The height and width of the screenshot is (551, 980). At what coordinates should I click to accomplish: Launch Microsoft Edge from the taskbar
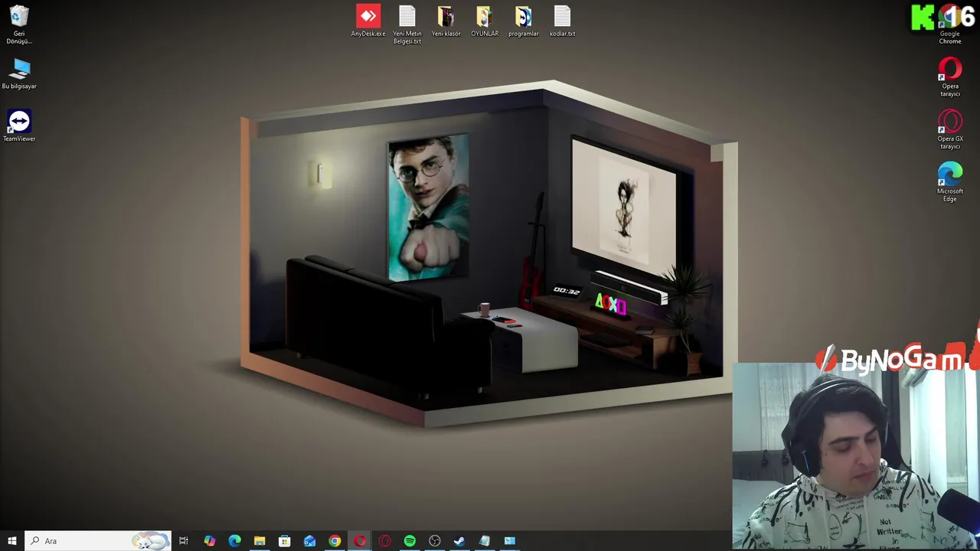[234, 541]
